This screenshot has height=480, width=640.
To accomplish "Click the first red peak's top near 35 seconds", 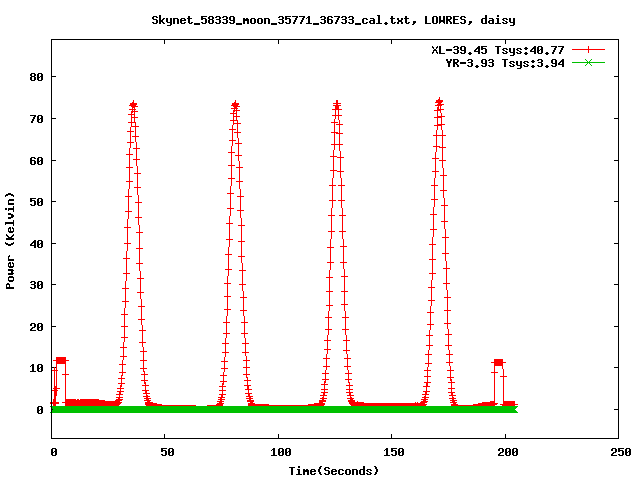I will tap(133, 105).
